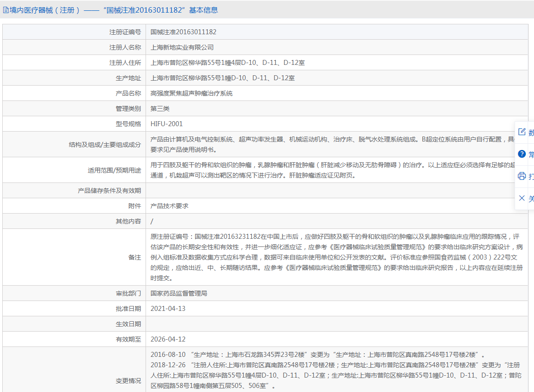Select the 产品储存条件及有效期 label

[x=110, y=191]
